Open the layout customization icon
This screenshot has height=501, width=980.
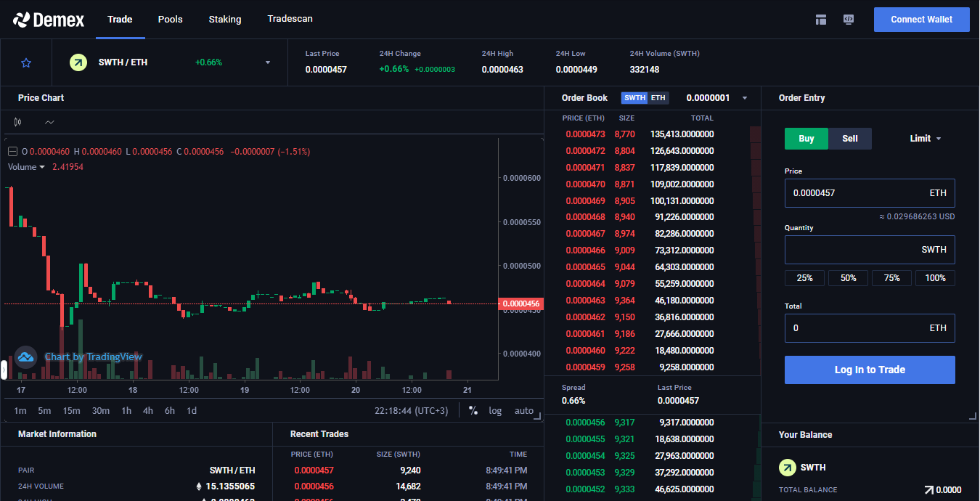[x=821, y=20]
